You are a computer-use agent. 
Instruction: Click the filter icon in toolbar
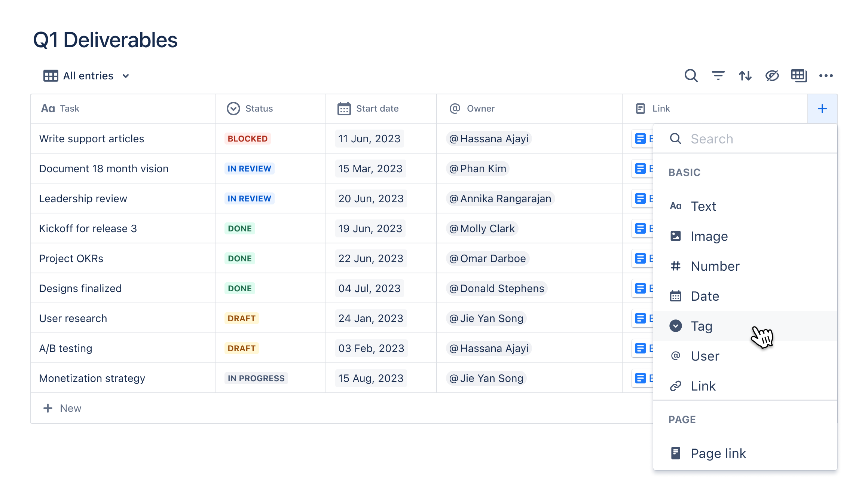click(718, 76)
